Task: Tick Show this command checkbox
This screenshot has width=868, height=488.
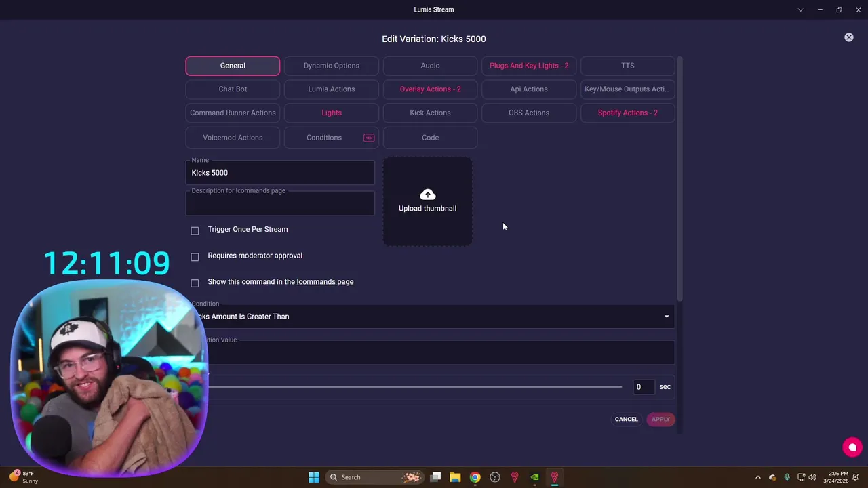Action: pos(195,283)
